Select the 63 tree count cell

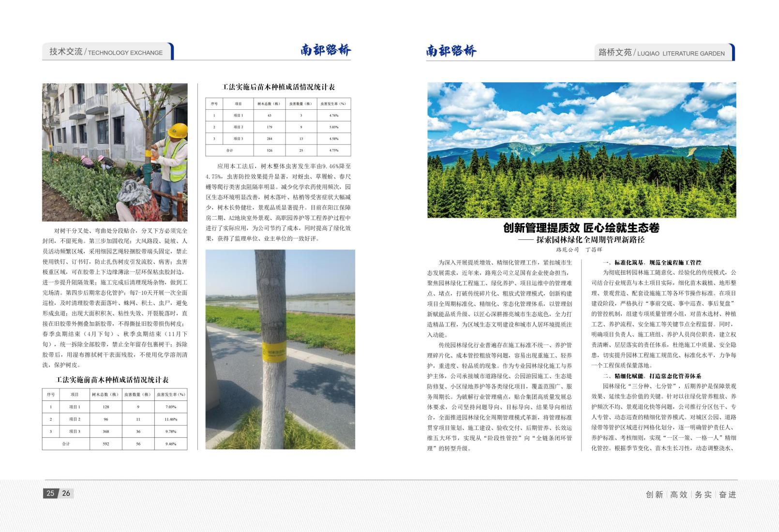(x=270, y=116)
